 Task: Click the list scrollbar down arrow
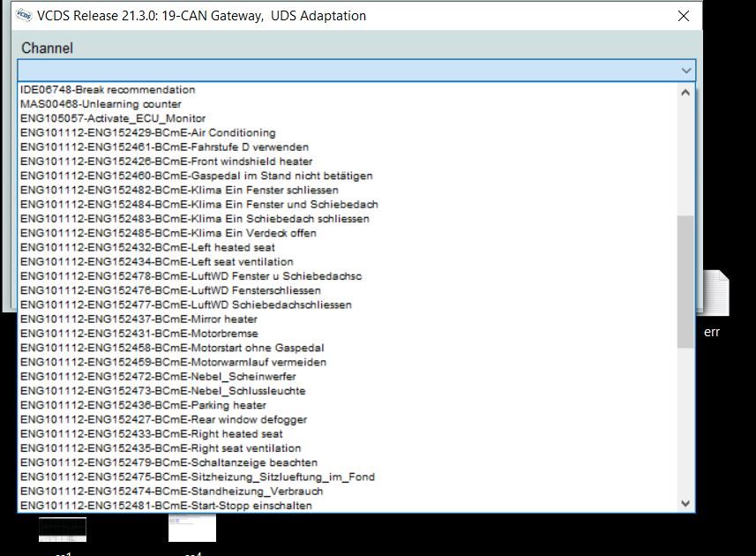coord(685,503)
